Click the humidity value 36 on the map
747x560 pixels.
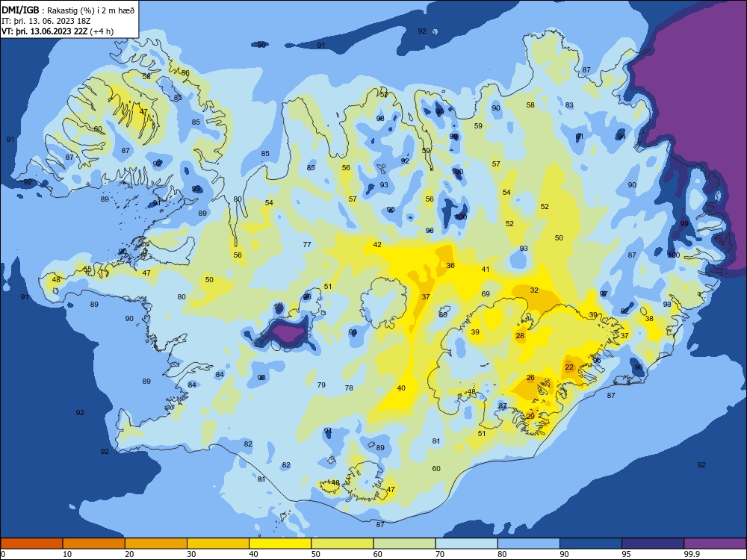pos(450,266)
